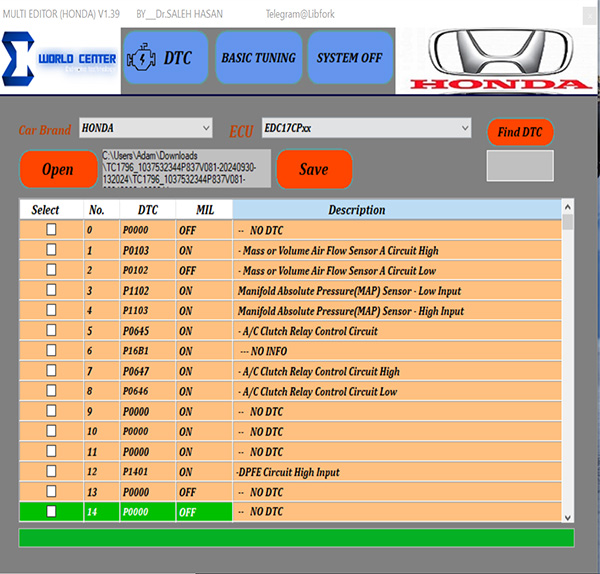The image size is (600, 574).
Task: Click the DTC column header
Action: (x=148, y=210)
